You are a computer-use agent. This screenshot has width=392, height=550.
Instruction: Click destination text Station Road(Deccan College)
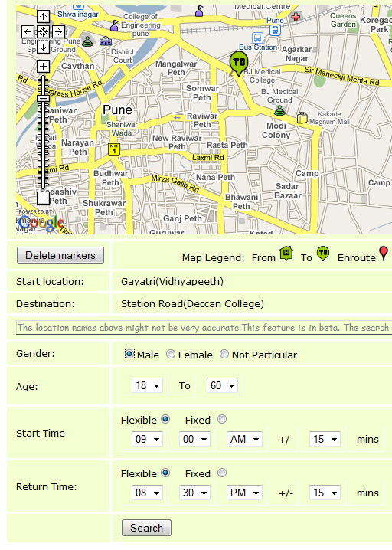point(192,304)
